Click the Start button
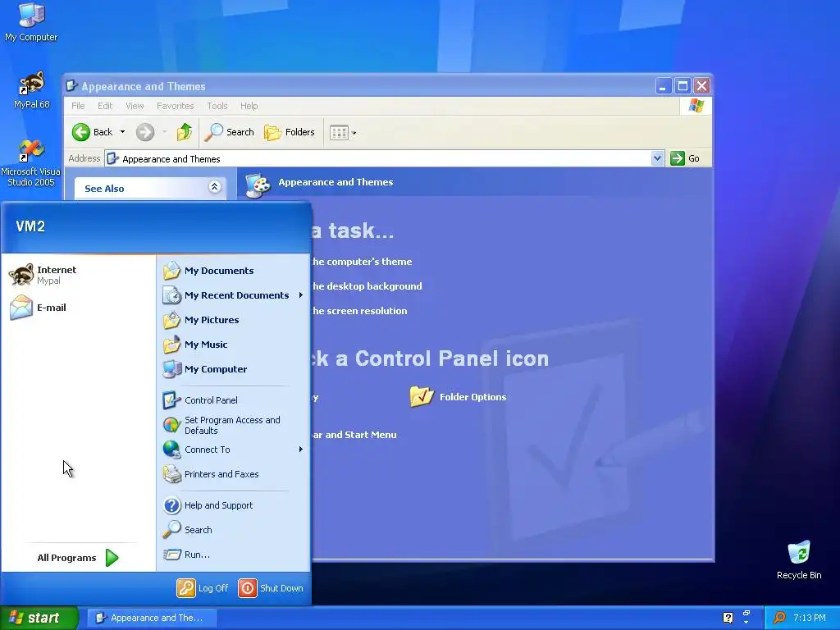840x630 pixels. 39,618
